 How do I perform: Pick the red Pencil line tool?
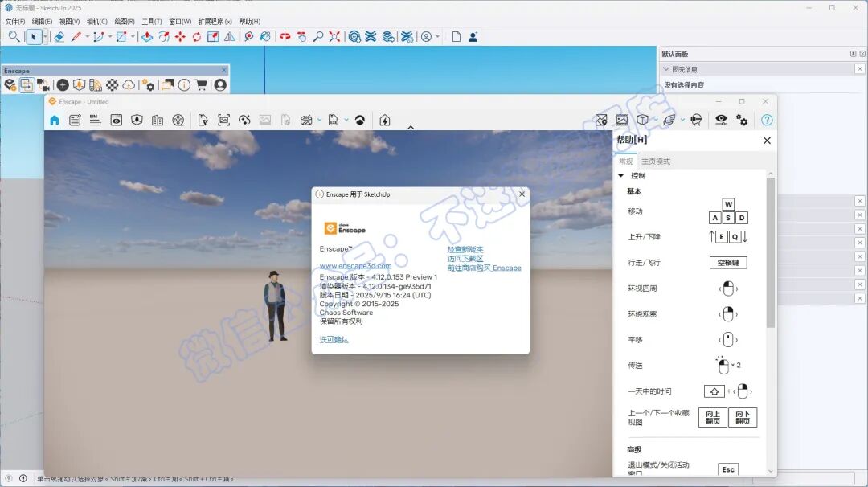point(76,37)
